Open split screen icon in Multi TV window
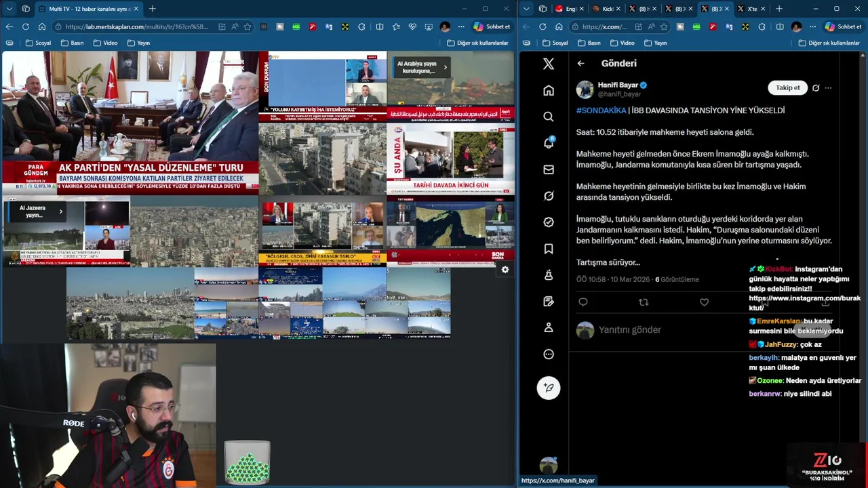 coord(380,26)
